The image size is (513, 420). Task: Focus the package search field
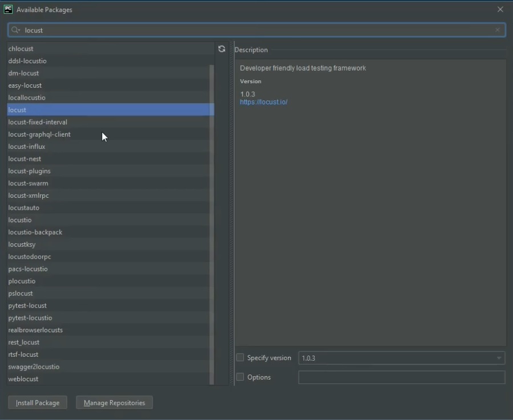[256, 30]
